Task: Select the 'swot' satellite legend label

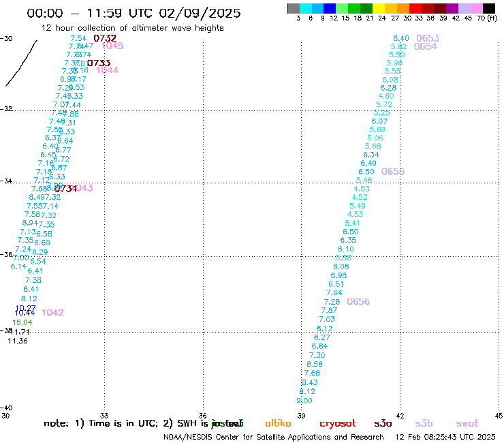Action: tap(467, 423)
